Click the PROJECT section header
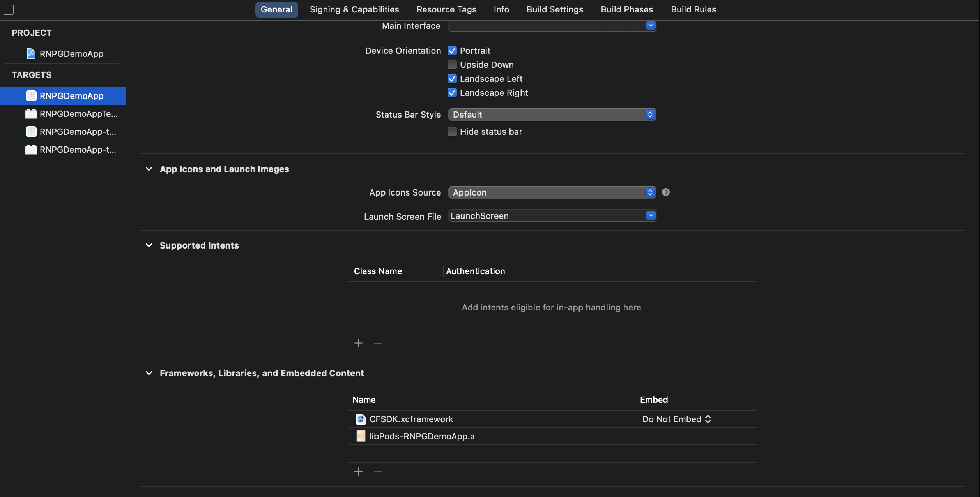This screenshot has width=980, height=497. click(32, 33)
